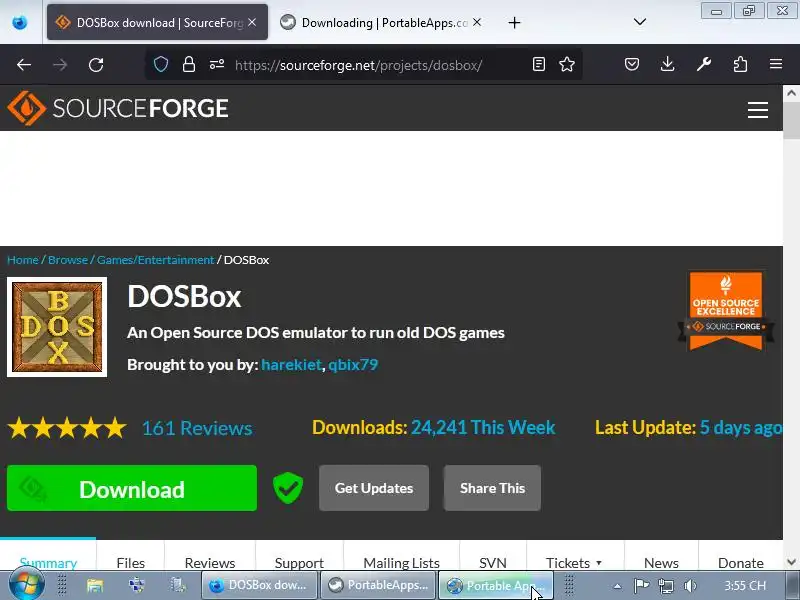
Task: Open the Mailing Lists tab
Action: [x=402, y=563]
